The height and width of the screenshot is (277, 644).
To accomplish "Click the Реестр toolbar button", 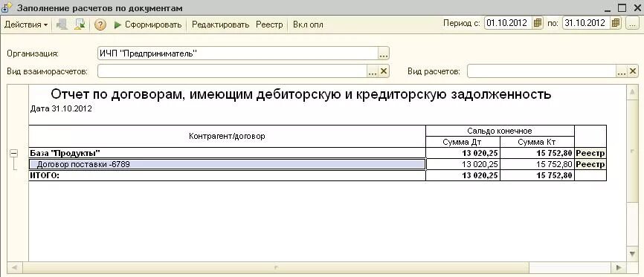I will point(269,25).
